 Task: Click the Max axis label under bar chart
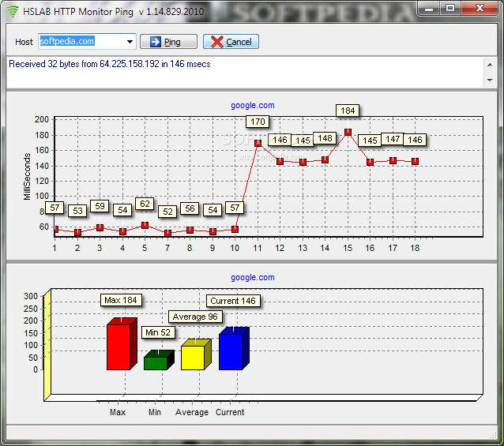coord(118,412)
